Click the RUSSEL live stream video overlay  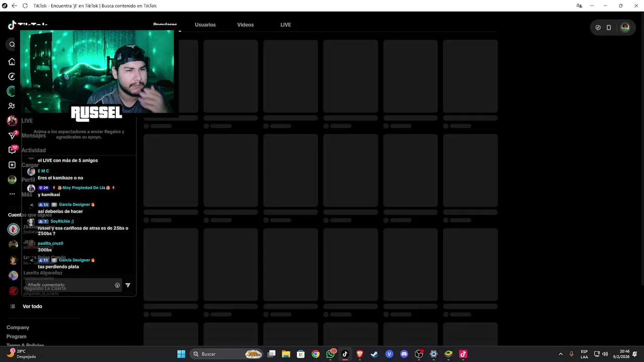[x=97, y=72]
